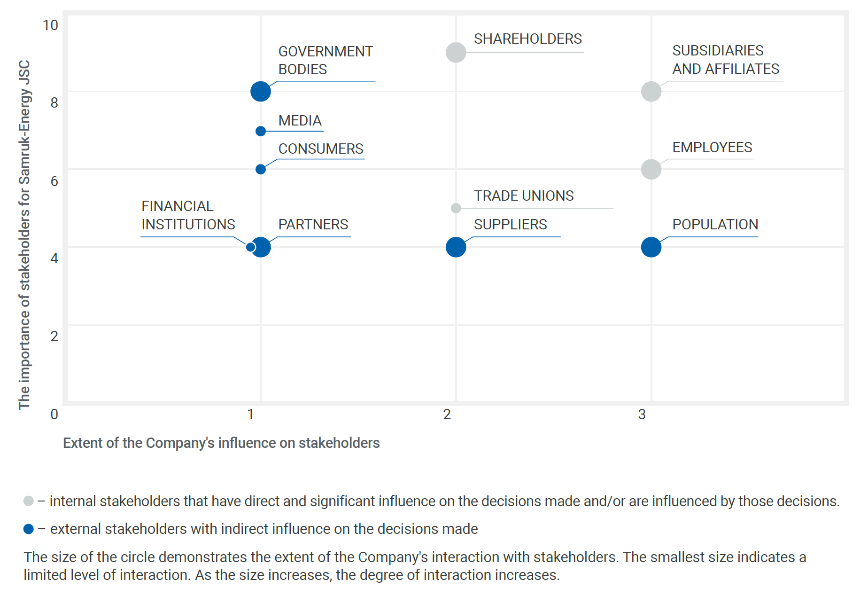Viewport: 868px width, 603px height.
Task: Click the x-axis title about Company's influence
Action: [221, 443]
